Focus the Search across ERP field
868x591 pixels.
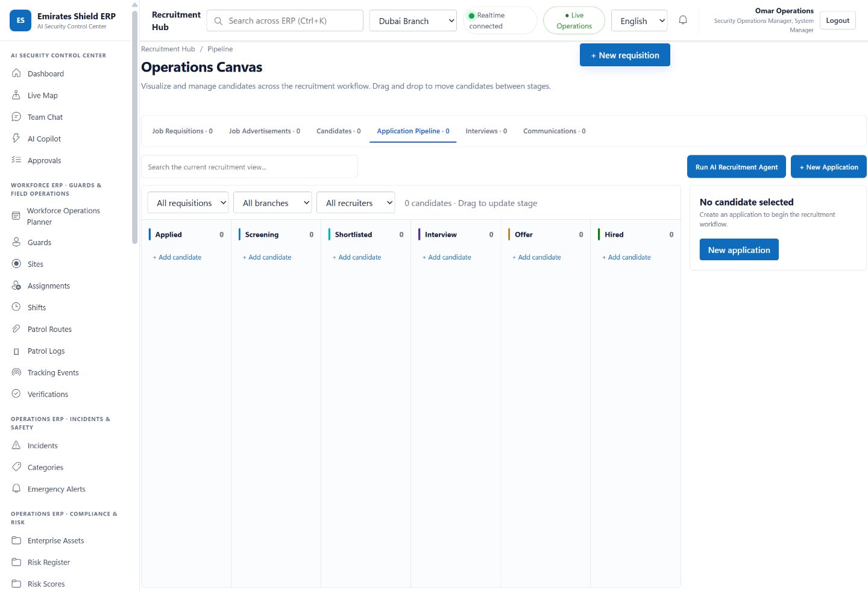point(285,20)
